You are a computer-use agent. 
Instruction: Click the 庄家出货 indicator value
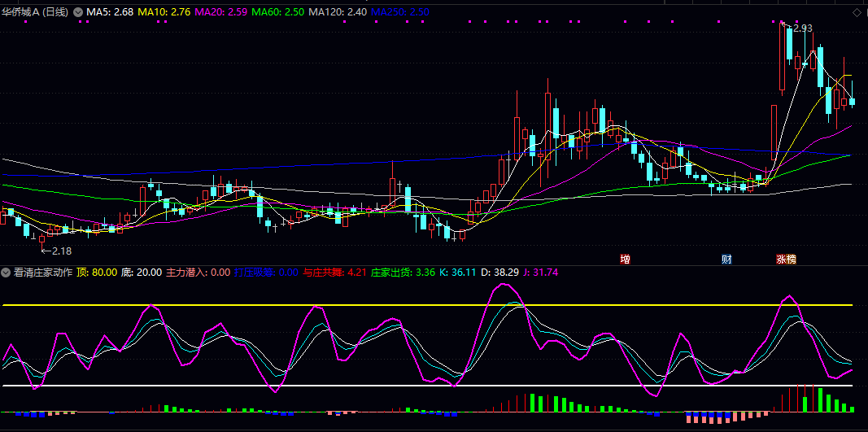[403, 273]
